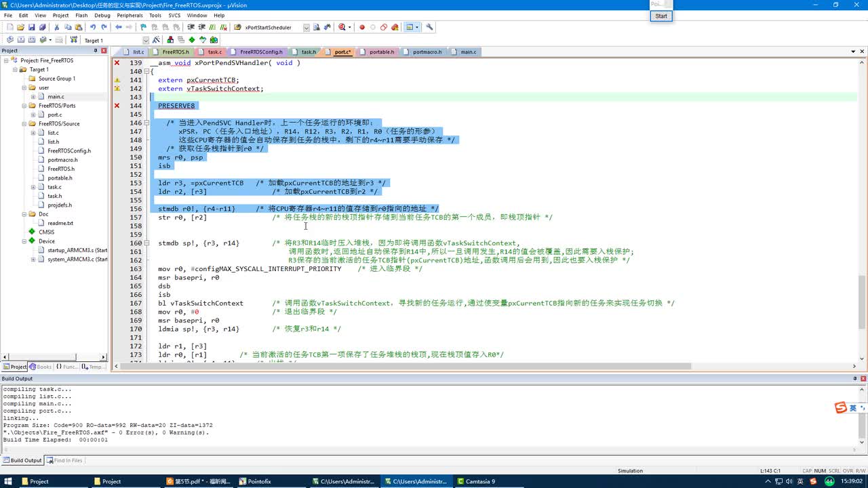Open the Configuration wrench icon

click(429, 27)
